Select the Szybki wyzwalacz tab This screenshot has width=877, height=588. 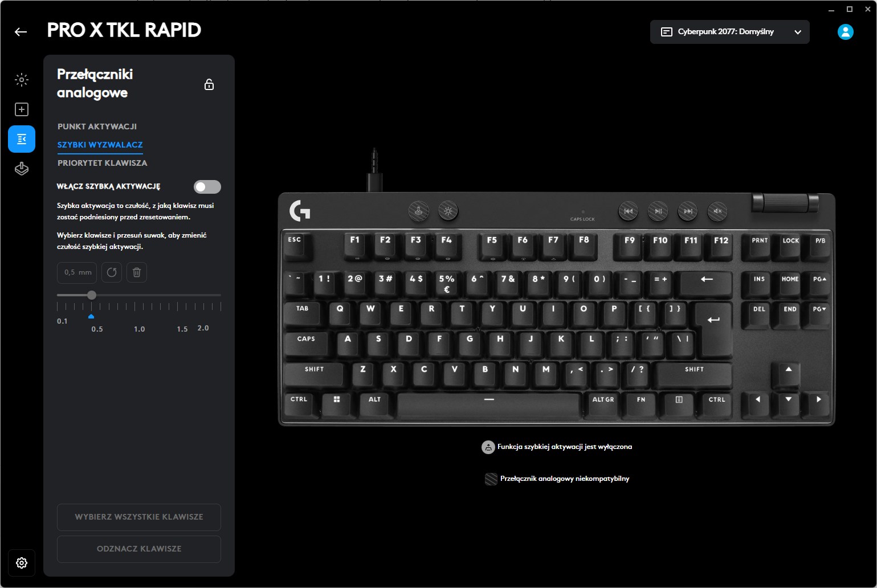tap(100, 145)
